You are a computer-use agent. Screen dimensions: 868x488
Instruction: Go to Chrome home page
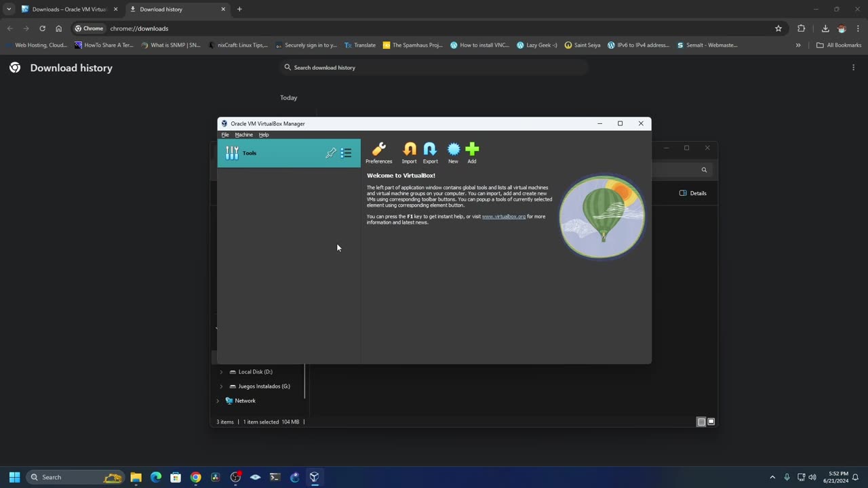pos(58,28)
